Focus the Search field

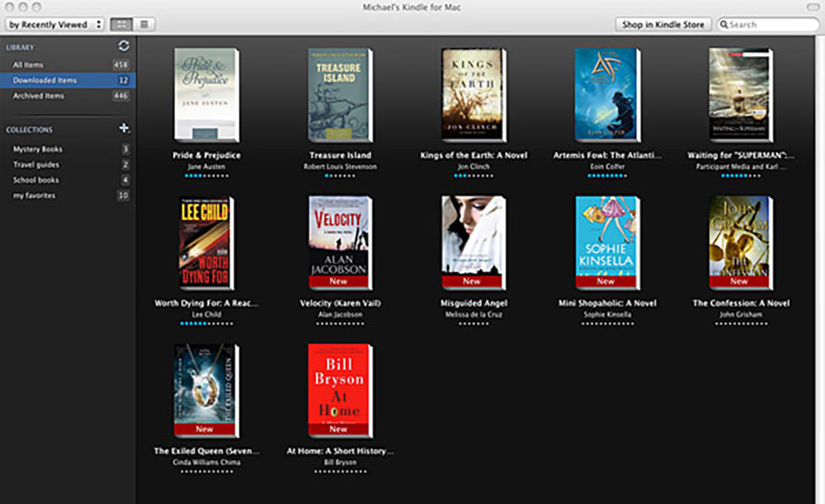click(767, 24)
